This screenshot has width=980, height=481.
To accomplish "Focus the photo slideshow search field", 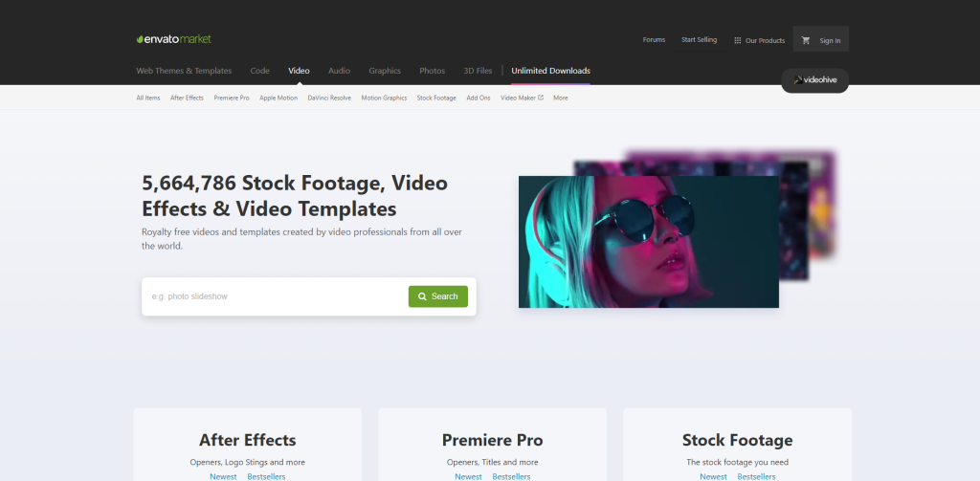I will click(x=275, y=296).
